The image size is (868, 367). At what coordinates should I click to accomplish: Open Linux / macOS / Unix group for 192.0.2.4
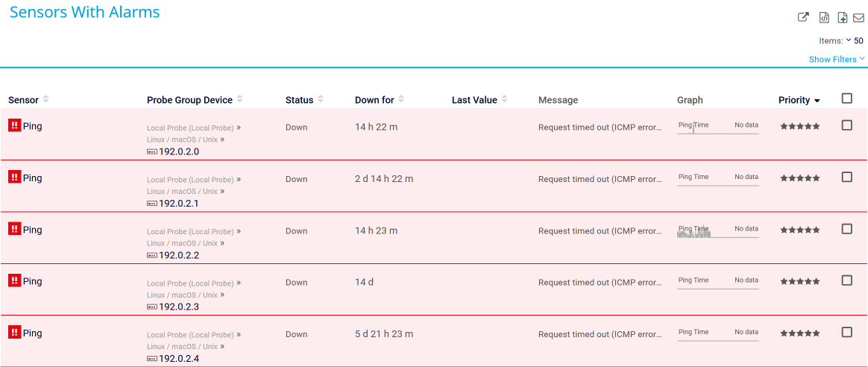182,347
